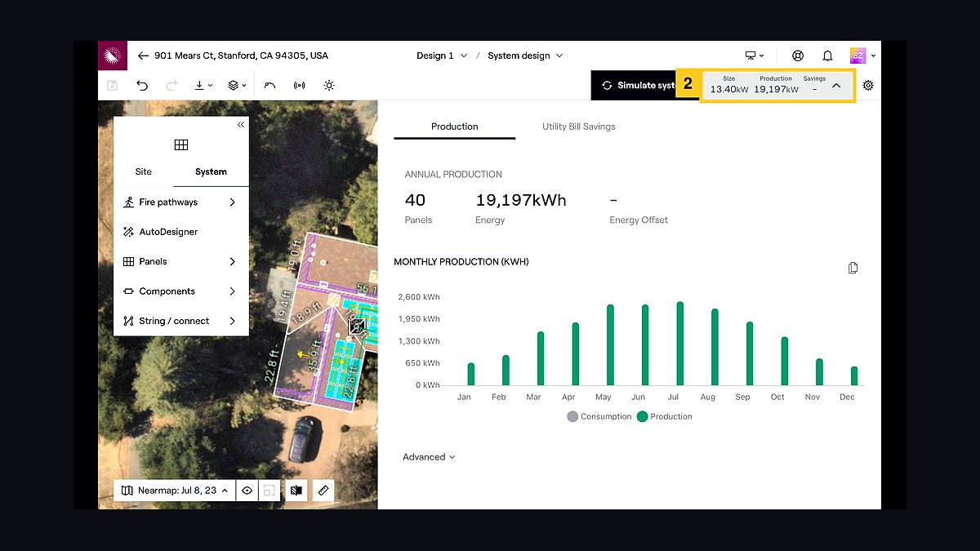Select the System tab
Image resolution: width=980 pixels, height=551 pixels.
point(211,171)
